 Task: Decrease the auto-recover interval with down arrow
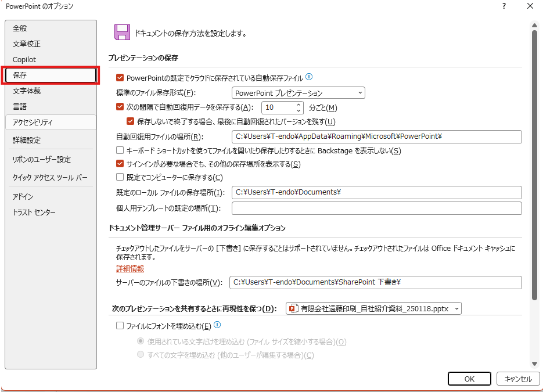click(x=299, y=111)
